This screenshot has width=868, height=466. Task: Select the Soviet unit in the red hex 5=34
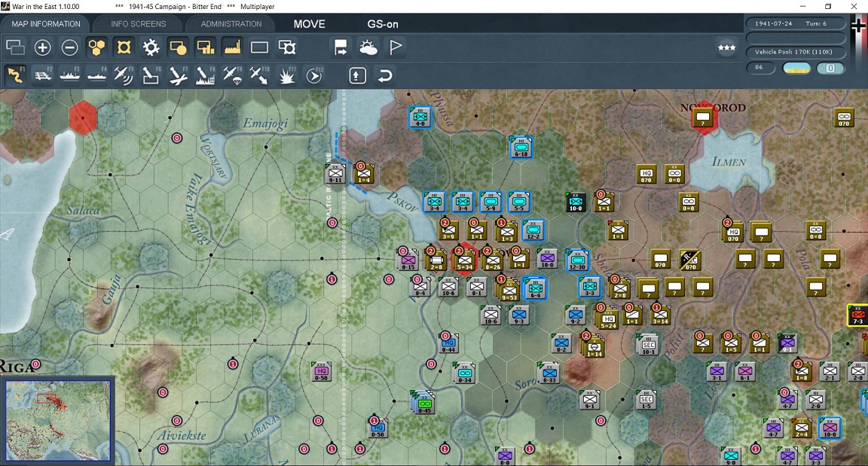pos(464,259)
